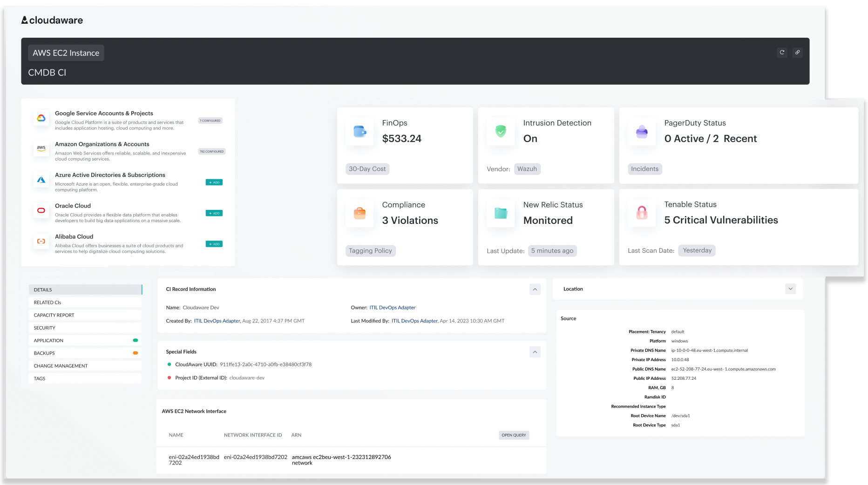Add the Alibaba Cloud integration
The width and height of the screenshot is (868, 485).
point(214,244)
